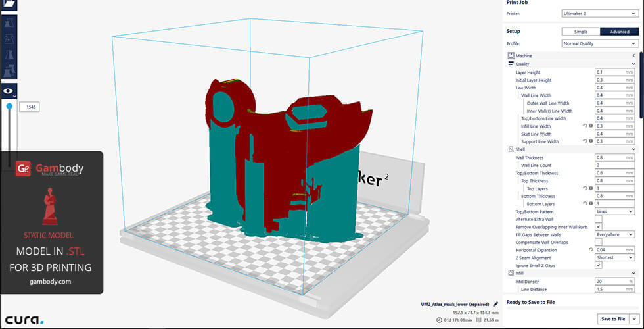
Task: Click the Open File folder icon
Action: (x=9, y=3)
